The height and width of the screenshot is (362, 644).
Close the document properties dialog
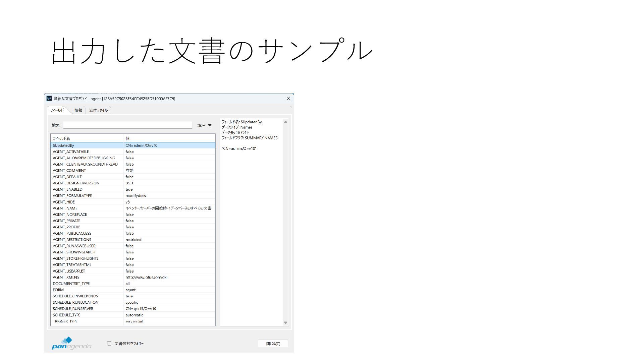[x=288, y=99]
